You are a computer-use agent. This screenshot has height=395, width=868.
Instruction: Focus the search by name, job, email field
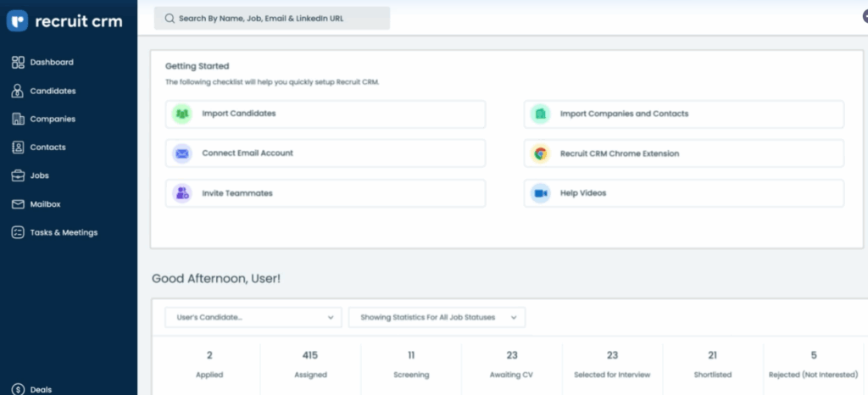272,19
